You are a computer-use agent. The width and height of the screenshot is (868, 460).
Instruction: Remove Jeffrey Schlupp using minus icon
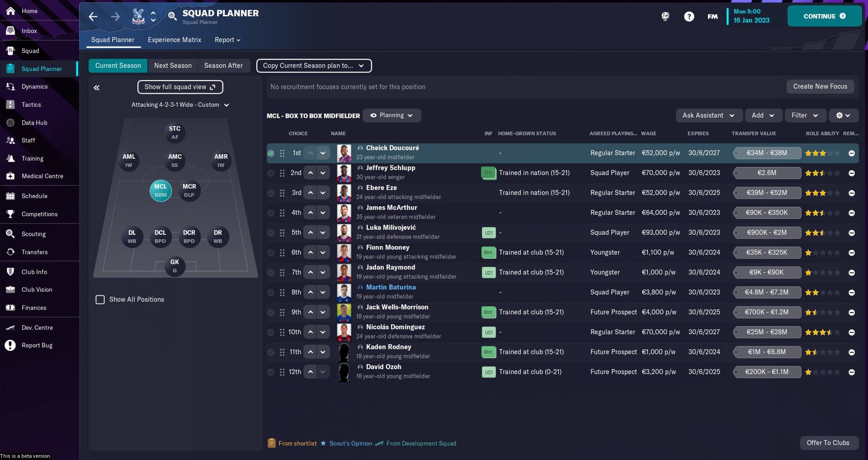pyautogui.click(x=851, y=173)
